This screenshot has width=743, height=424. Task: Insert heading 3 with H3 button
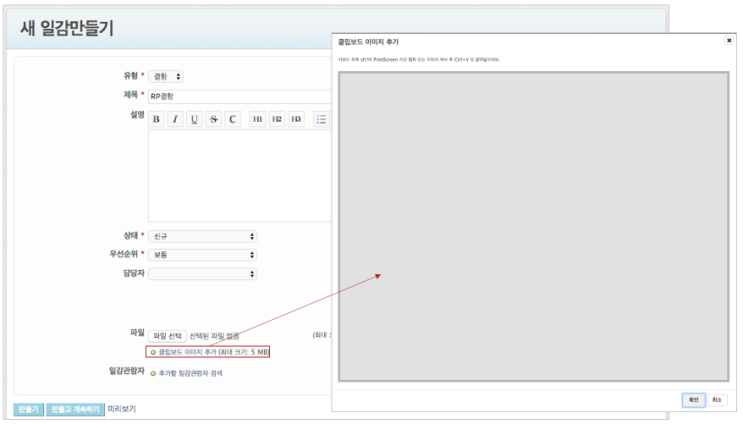(x=296, y=119)
